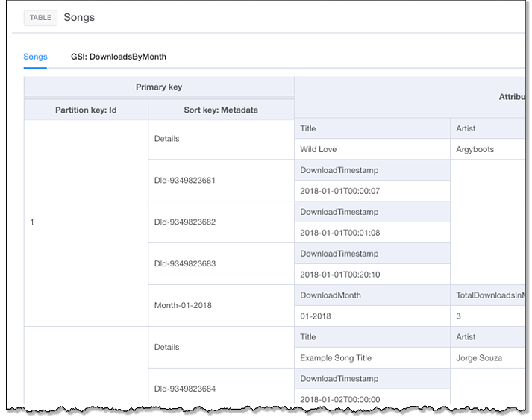Click the Wild Love title cell
The height and width of the screenshot is (420, 532).
coord(319,149)
